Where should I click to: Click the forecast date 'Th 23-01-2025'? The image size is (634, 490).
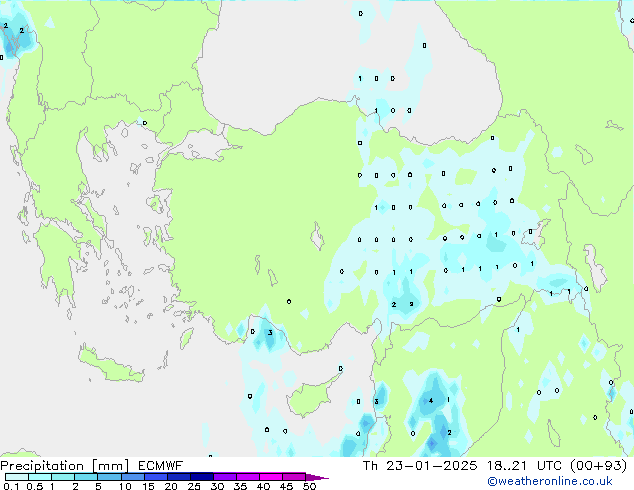point(420,466)
